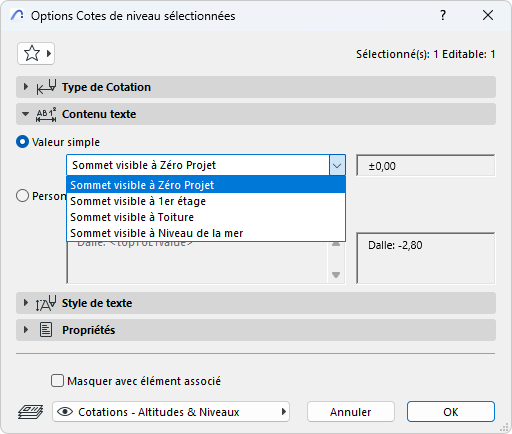Click the Archicad logo in title bar
The image size is (512, 434).
pos(17,15)
